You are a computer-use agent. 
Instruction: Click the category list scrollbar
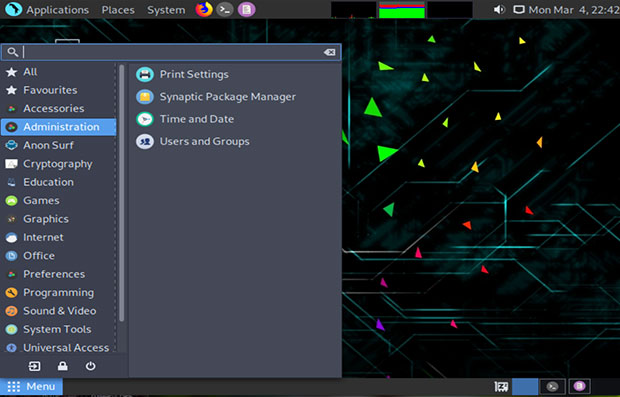[121, 194]
